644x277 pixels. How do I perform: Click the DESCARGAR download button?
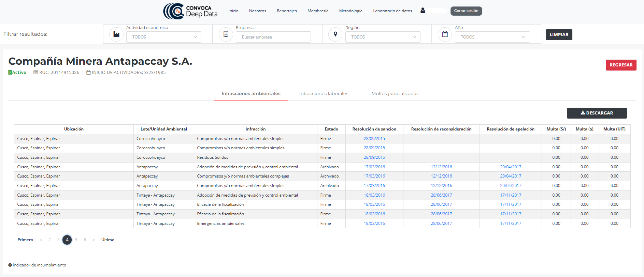pyautogui.click(x=597, y=113)
